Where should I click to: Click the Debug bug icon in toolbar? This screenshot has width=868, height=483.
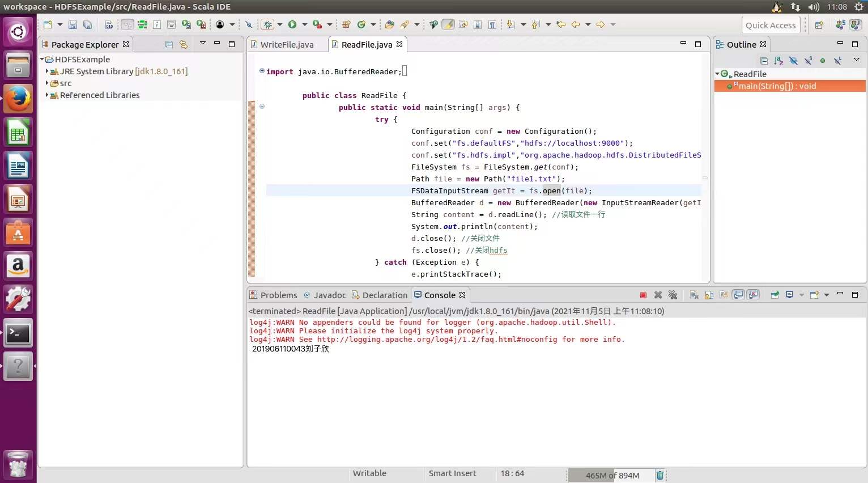pos(267,24)
